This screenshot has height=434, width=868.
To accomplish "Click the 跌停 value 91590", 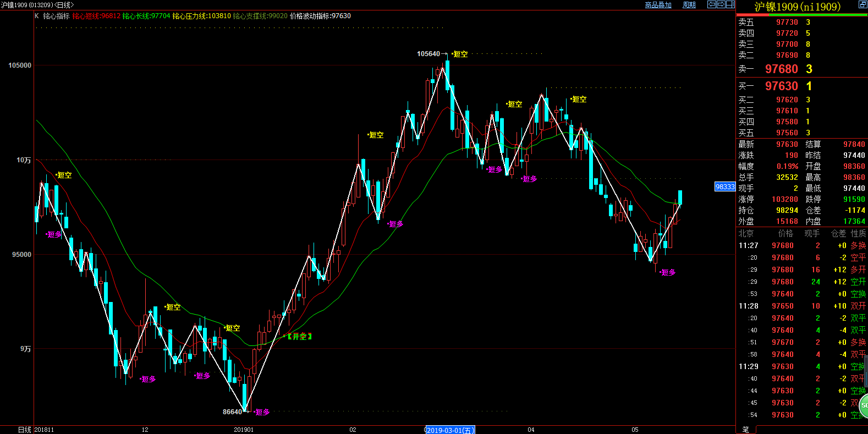I will click(854, 199).
